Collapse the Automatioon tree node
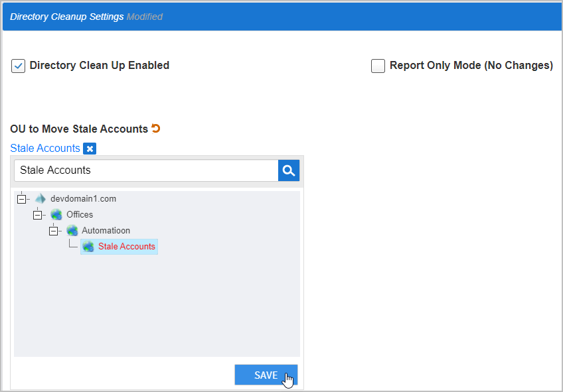 (54, 231)
